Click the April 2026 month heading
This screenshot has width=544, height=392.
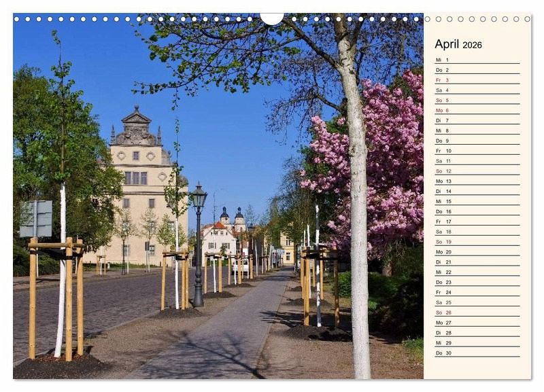tap(458, 45)
